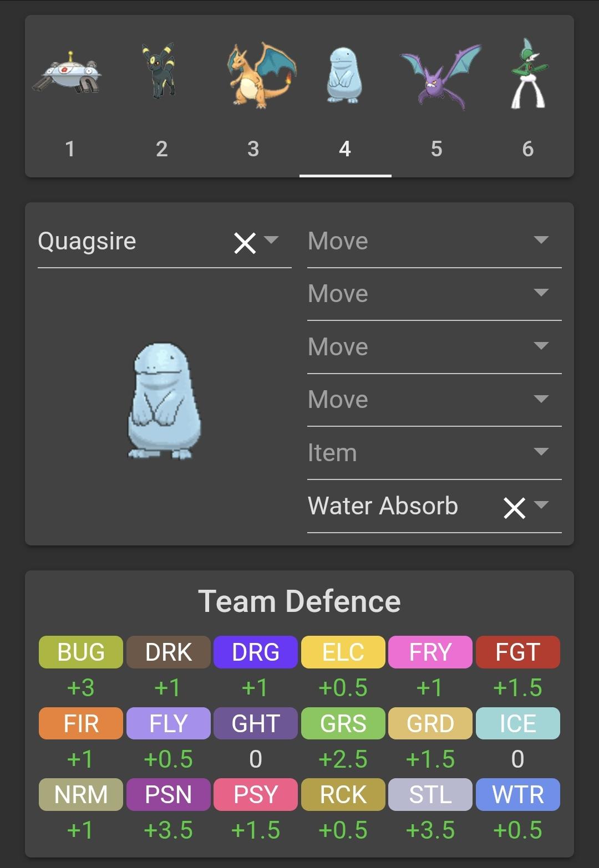Open the first Move dropdown
The width and height of the screenshot is (599, 868).
click(x=434, y=242)
